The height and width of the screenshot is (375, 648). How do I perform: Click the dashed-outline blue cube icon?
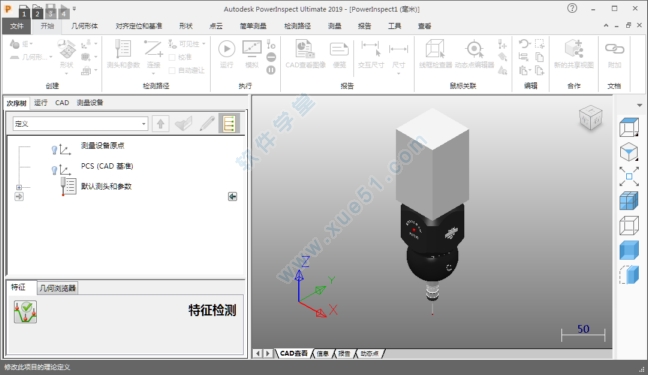click(x=629, y=275)
